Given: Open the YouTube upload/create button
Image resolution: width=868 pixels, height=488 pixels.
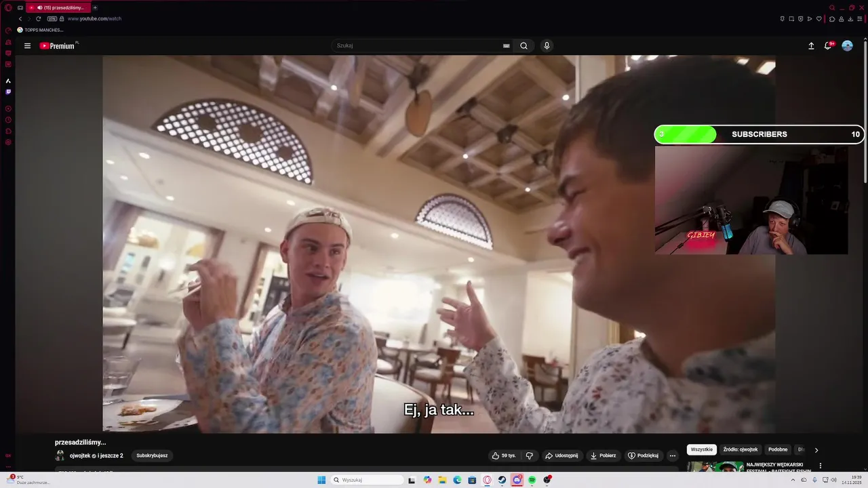Looking at the screenshot, I should pyautogui.click(x=811, y=46).
